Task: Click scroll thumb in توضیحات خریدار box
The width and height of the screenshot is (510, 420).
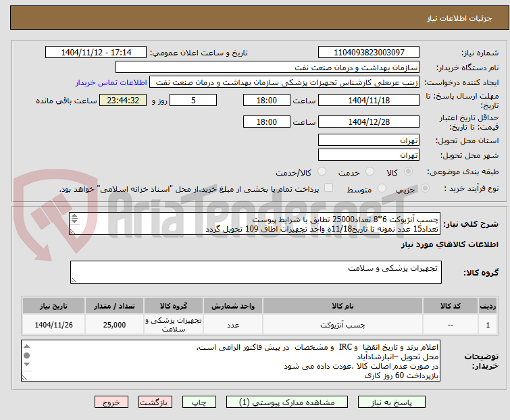Action: click(26, 355)
